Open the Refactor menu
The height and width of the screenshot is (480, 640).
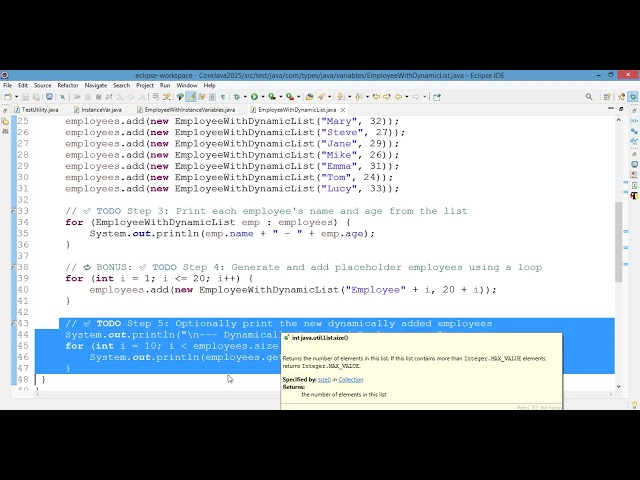(68, 85)
